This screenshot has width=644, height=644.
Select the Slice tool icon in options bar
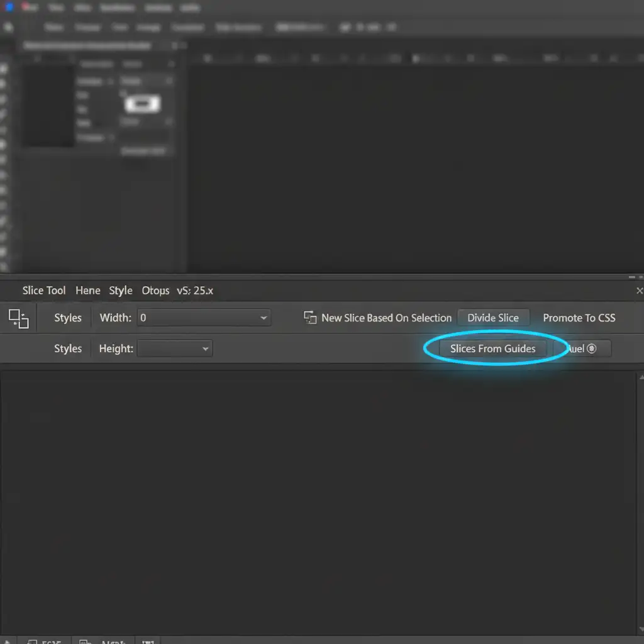point(18,318)
